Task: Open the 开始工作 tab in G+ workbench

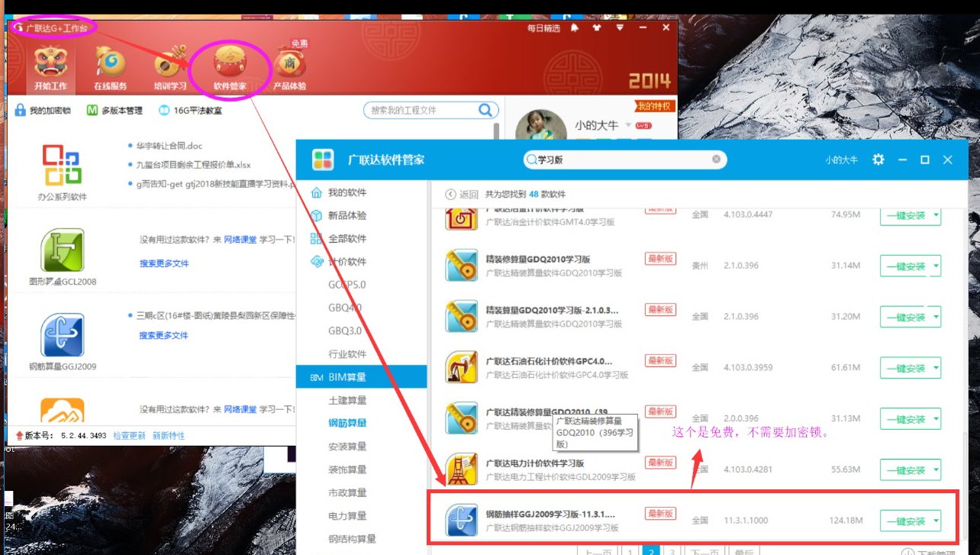Action: [x=50, y=69]
